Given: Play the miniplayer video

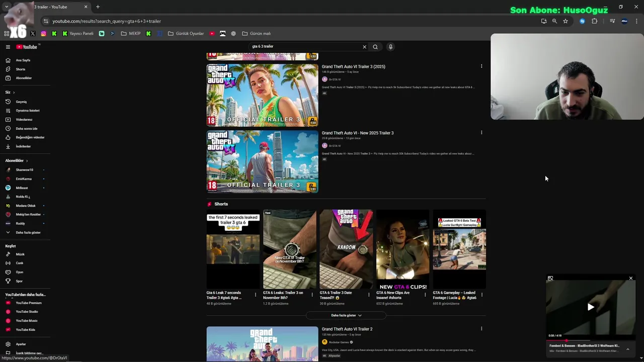Looking at the screenshot, I should pyautogui.click(x=591, y=307).
